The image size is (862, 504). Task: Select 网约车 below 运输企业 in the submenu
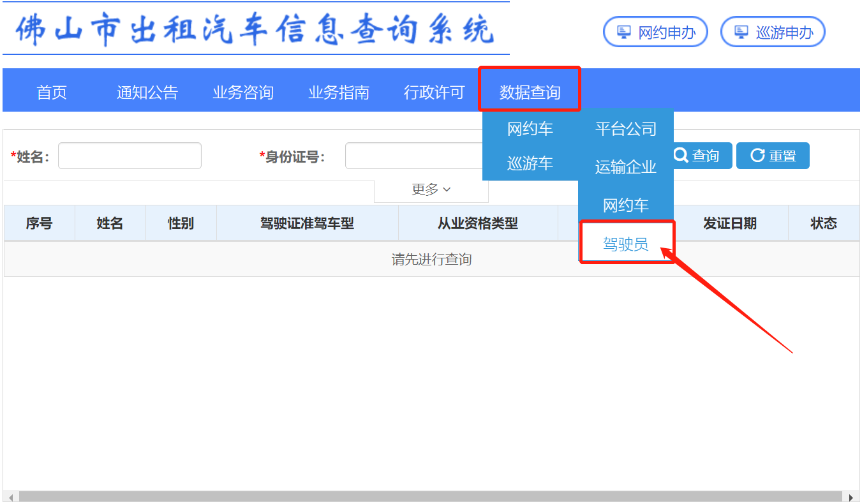(626, 205)
